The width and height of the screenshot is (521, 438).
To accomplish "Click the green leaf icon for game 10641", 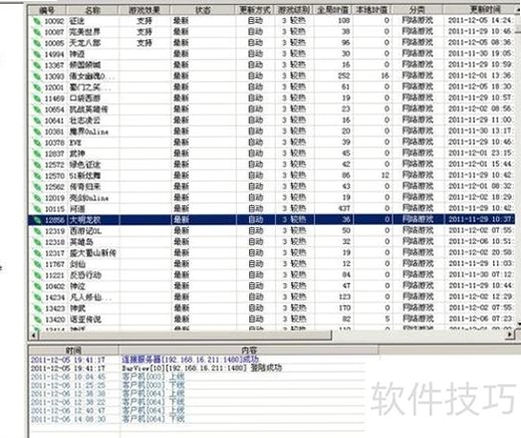I will tap(36, 121).
